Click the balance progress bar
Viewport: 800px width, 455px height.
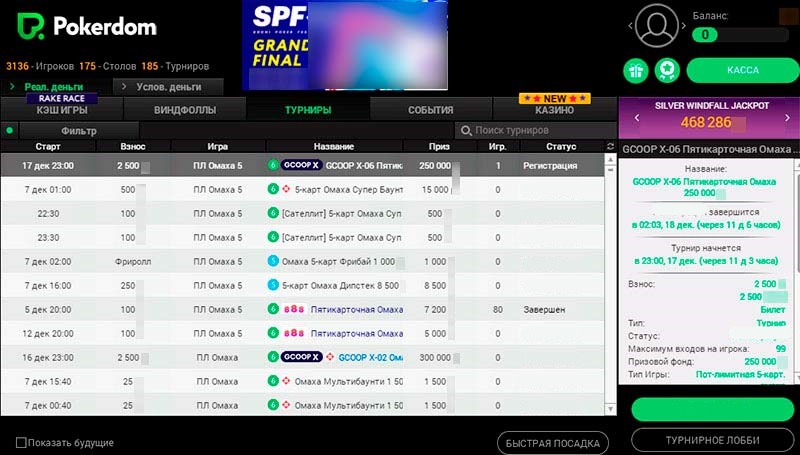click(x=740, y=35)
